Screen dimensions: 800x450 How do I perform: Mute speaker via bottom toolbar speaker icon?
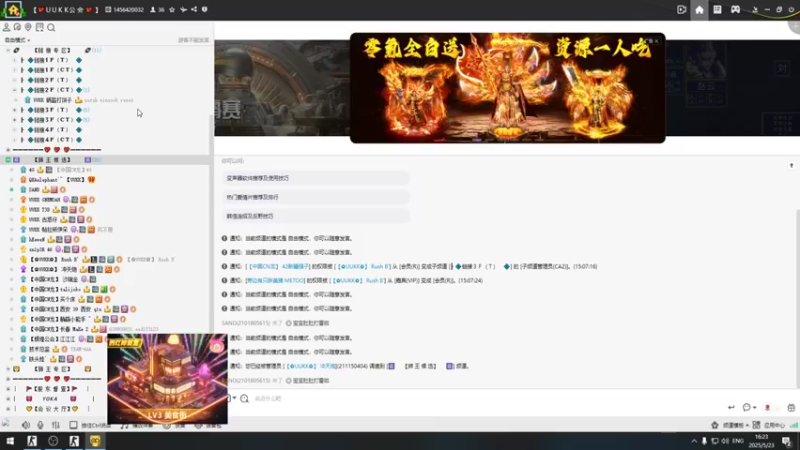tap(26, 424)
